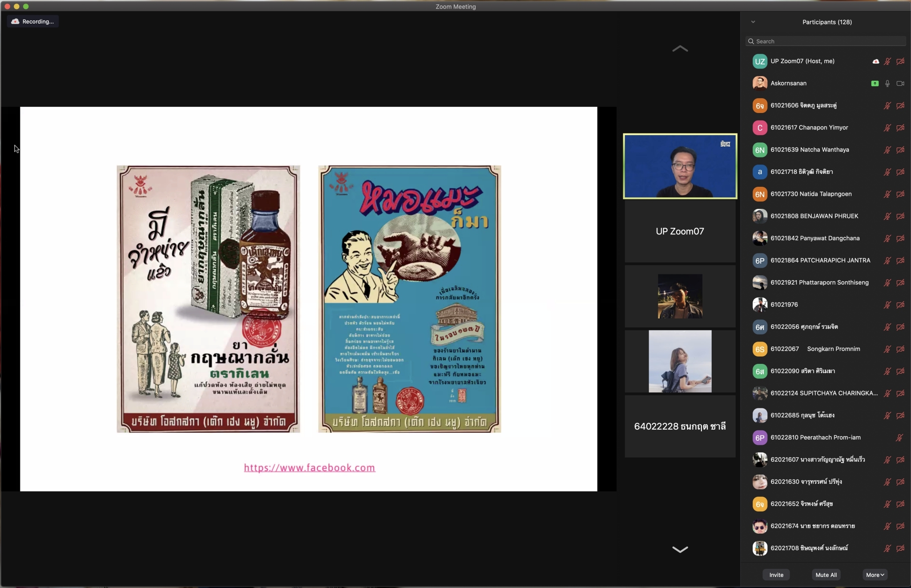
Task: Mute Askornsanan's microphone
Action: 887,83
